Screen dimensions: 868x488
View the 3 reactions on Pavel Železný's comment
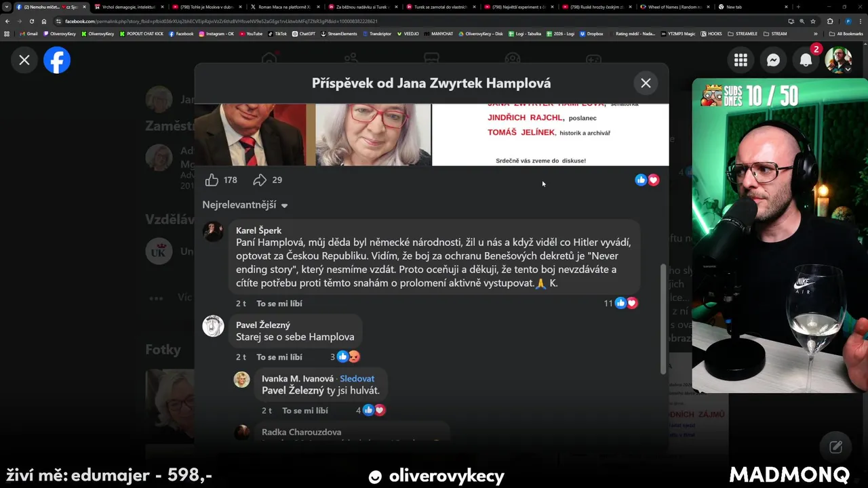pos(345,357)
